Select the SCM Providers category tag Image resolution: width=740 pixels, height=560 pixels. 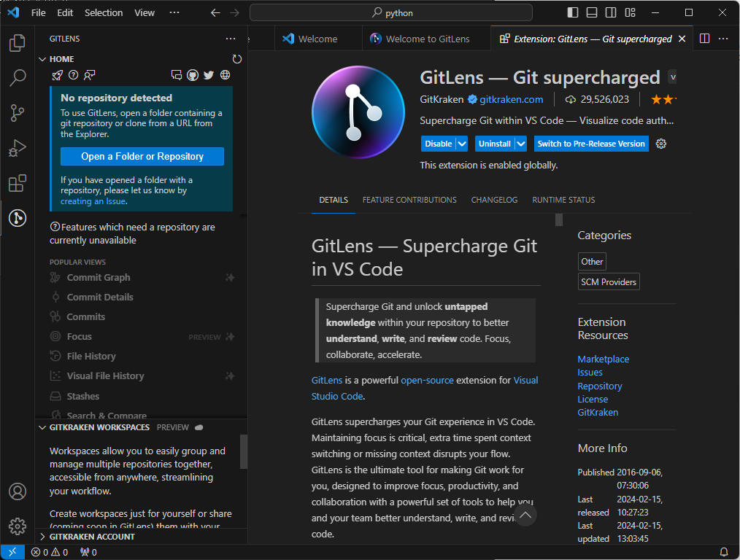click(x=609, y=282)
